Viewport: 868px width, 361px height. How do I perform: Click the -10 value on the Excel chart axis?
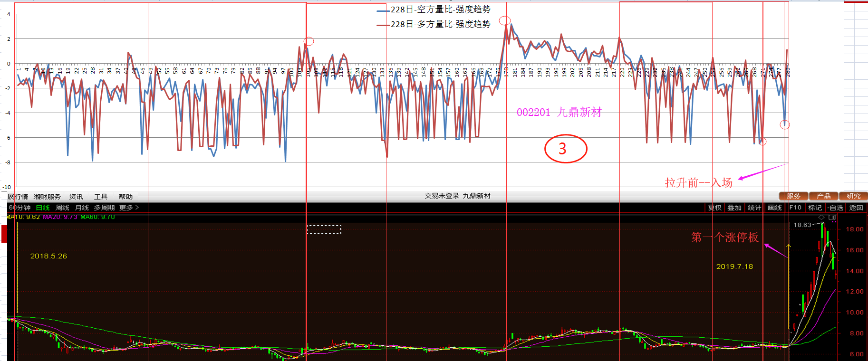tap(7, 187)
